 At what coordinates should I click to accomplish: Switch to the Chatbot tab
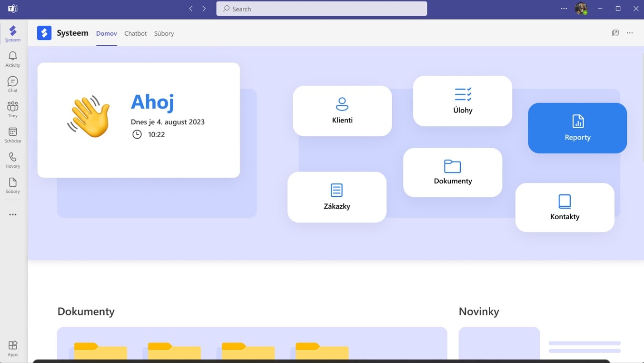(x=136, y=33)
